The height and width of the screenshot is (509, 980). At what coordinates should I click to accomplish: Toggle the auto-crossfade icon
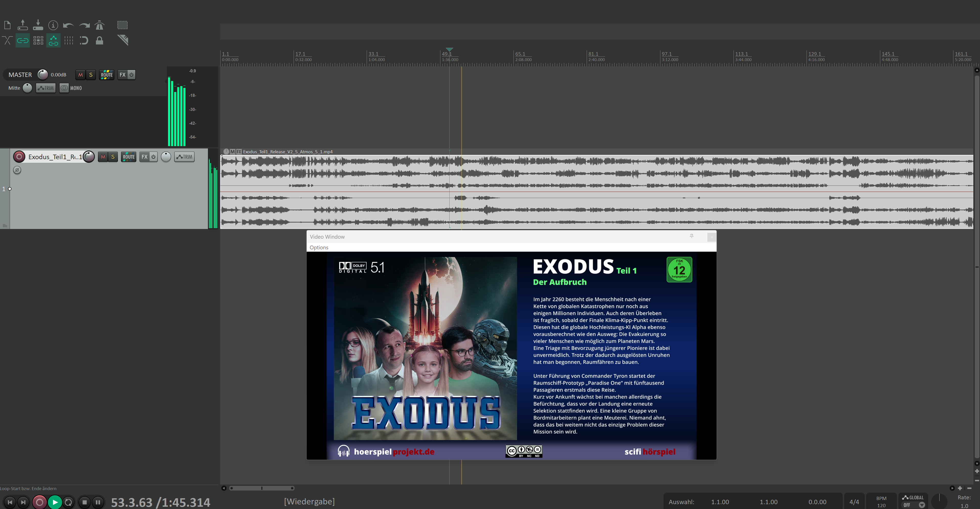click(7, 40)
